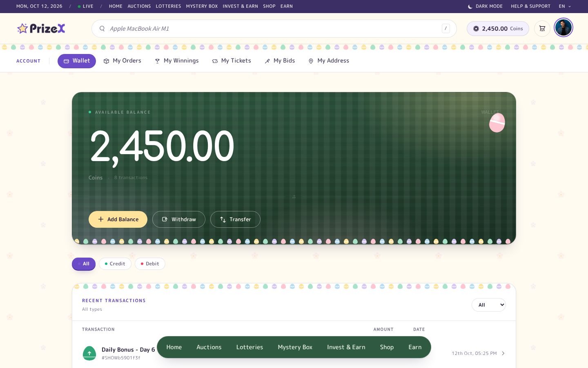Click the coin icon in balance pill

[x=476, y=29]
